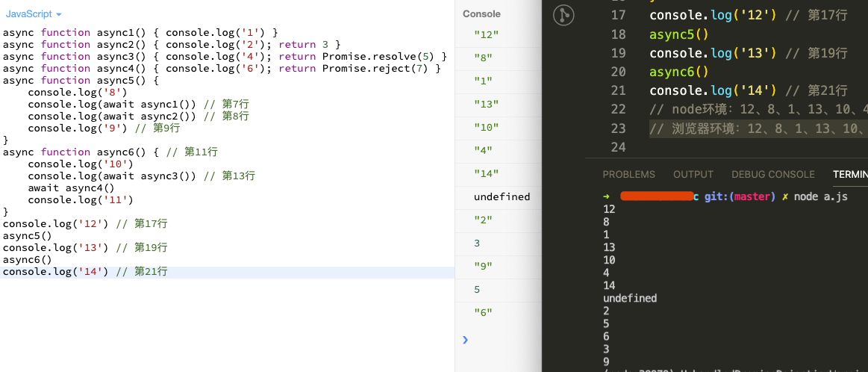The image size is (868, 372).
Task: Click the Console panel header
Action: point(481,14)
